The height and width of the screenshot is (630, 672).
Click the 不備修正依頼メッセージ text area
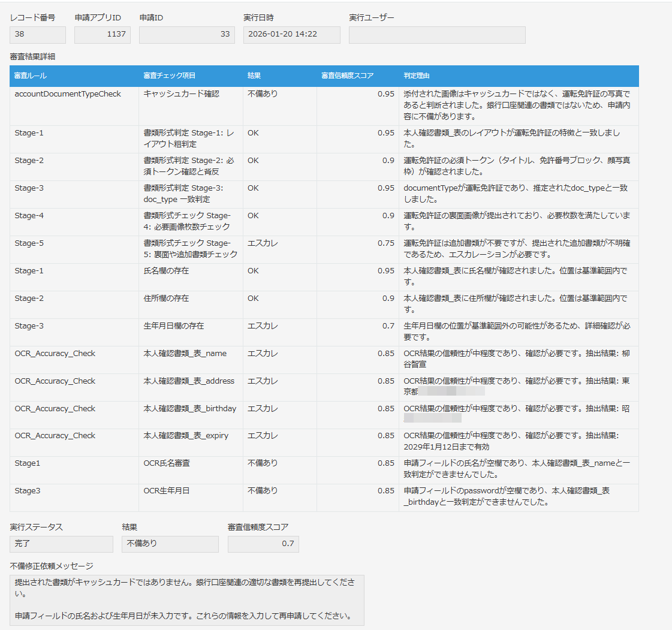(187, 600)
